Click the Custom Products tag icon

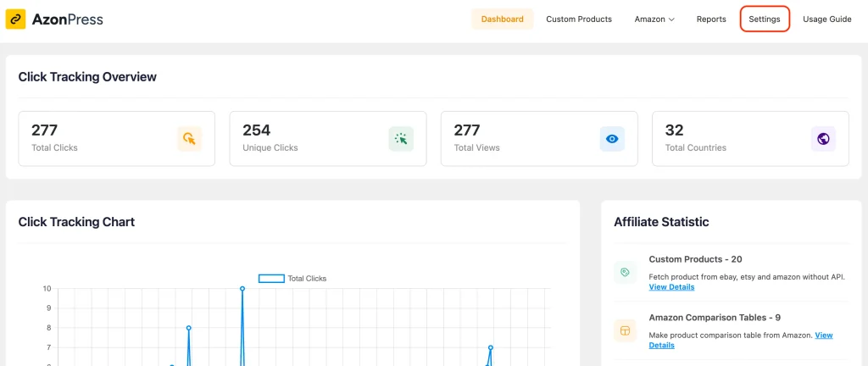(x=625, y=273)
